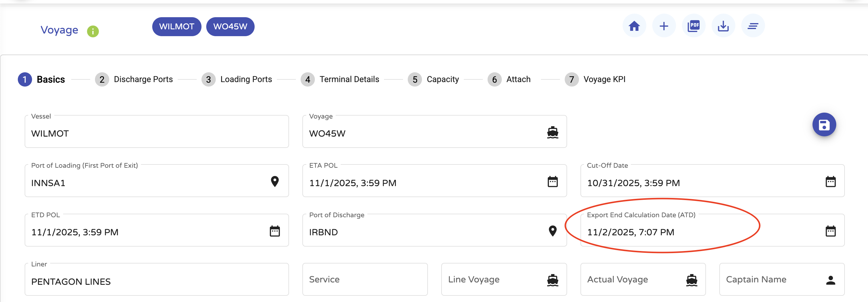Open the ETA POL calendar picker

(553, 182)
